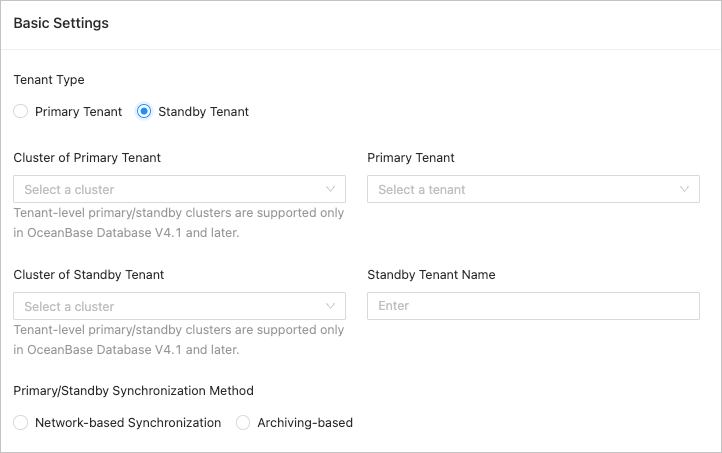The width and height of the screenshot is (722, 453).
Task: Click the chevron arrow in Cluster of Primary Tenant
Action: (331, 189)
